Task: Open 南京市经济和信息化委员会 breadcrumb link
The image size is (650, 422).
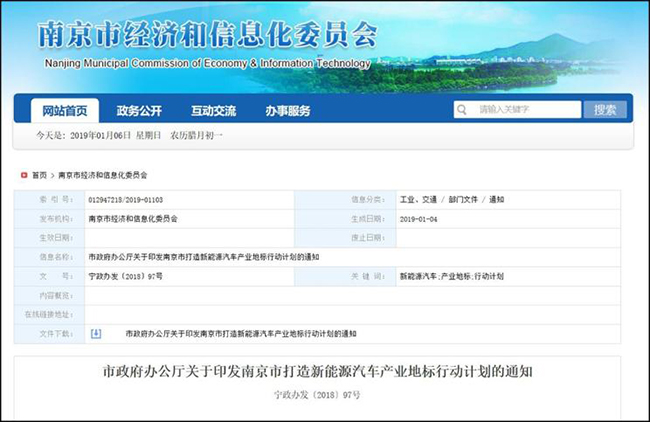Action: 102,174
